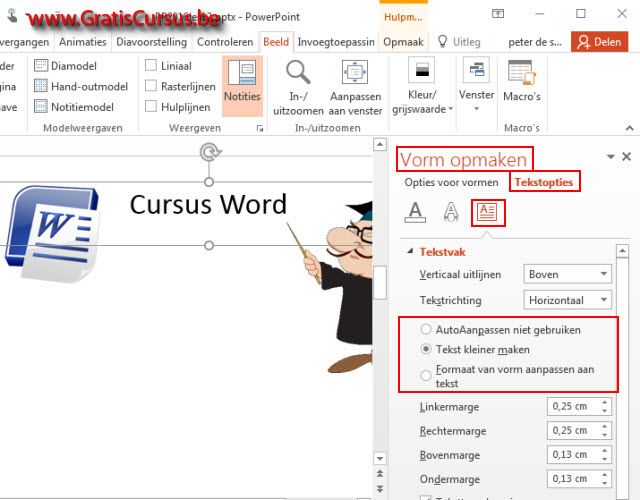Image resolution: width=640 pixels, height=500 pixels.
Task: Switch to Tekstopties
Action: (x=544, y=182)
